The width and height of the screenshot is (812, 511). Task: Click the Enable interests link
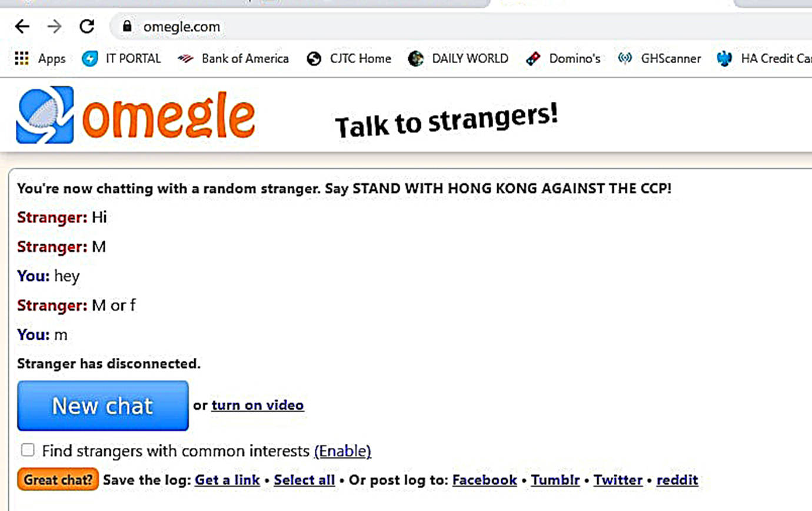tap(342, 451)
